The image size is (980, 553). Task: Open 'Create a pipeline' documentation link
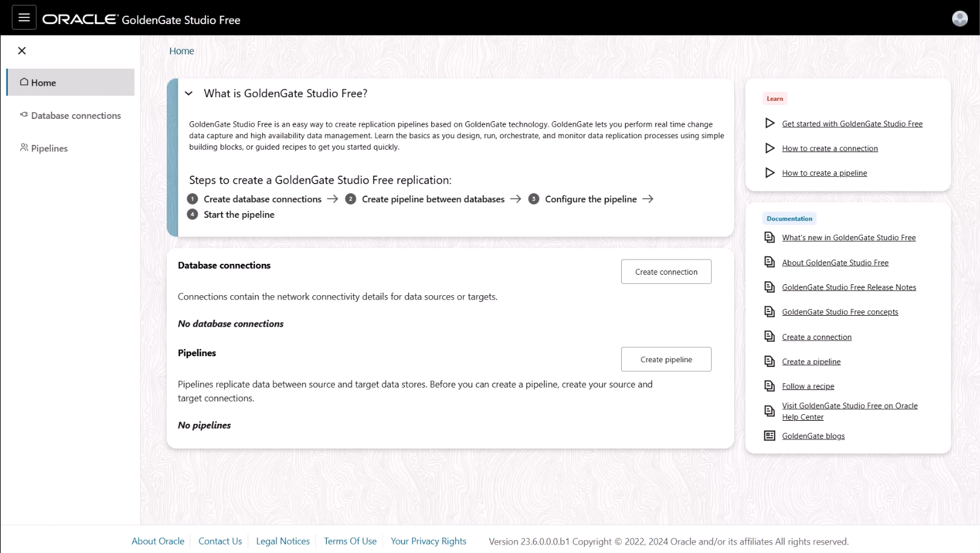click(x=811, y=362)
